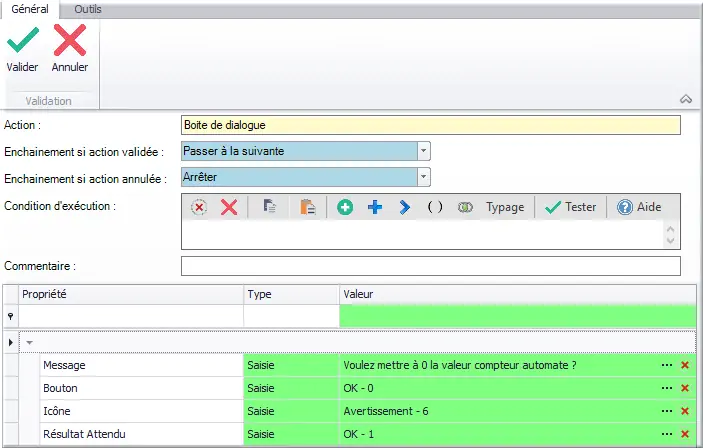Screen dimensions: 703x448
Task: Open the ellipsis editor for Icône row
Action: pos(667,411)
